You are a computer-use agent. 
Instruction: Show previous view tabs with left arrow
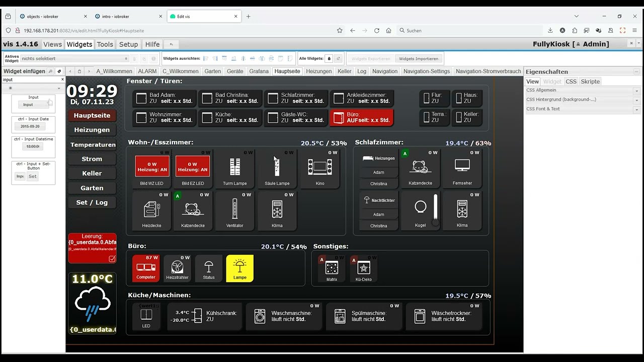tap(70, 71)
